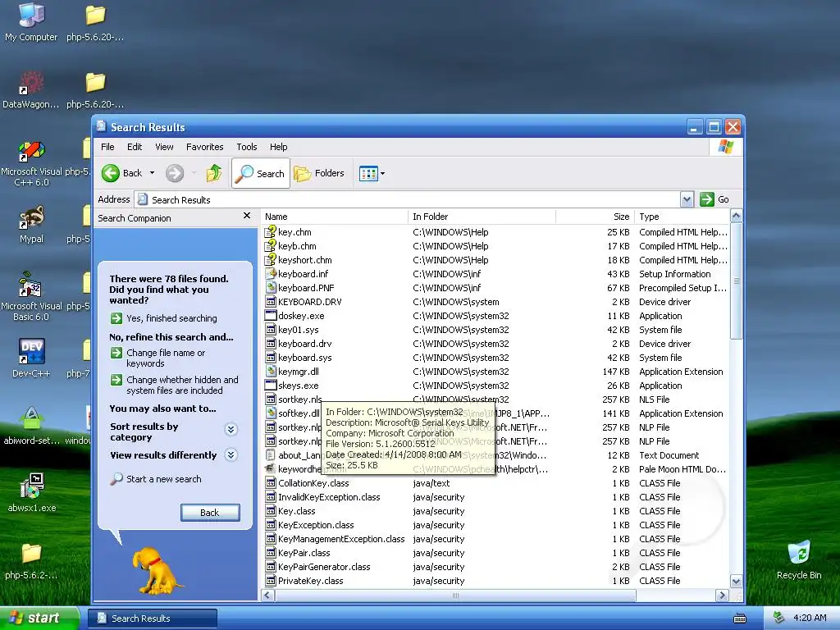Open the Tools menu
This screenshot has height=630, width=840.
(x=246, y=147)
